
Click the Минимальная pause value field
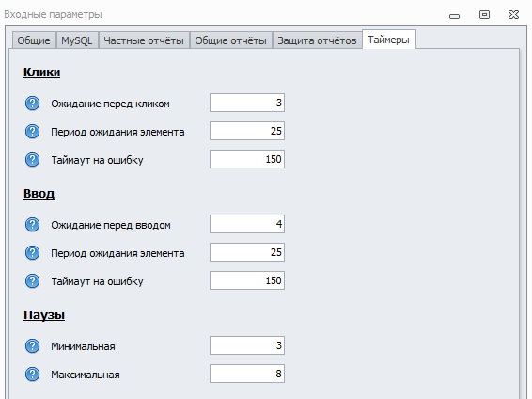click(x=247, y=345)
